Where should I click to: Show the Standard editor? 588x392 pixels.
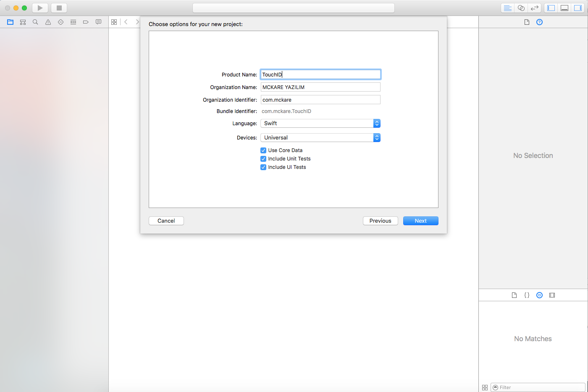(508, 8)
